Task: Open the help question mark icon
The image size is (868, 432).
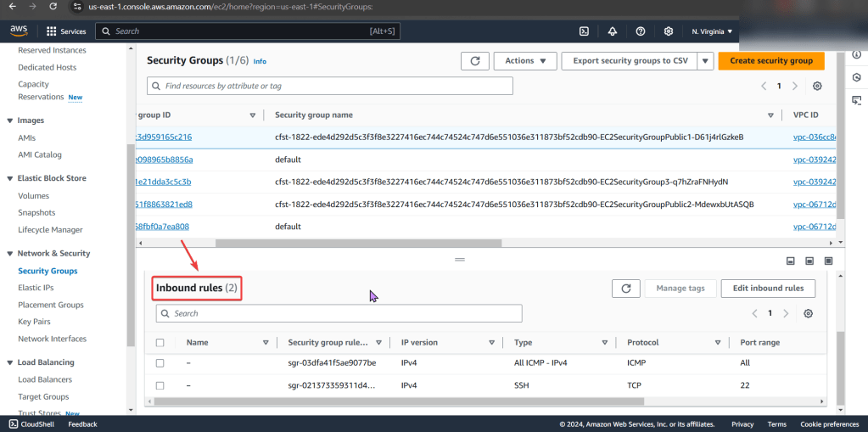Action: click(x=641, y=31)
